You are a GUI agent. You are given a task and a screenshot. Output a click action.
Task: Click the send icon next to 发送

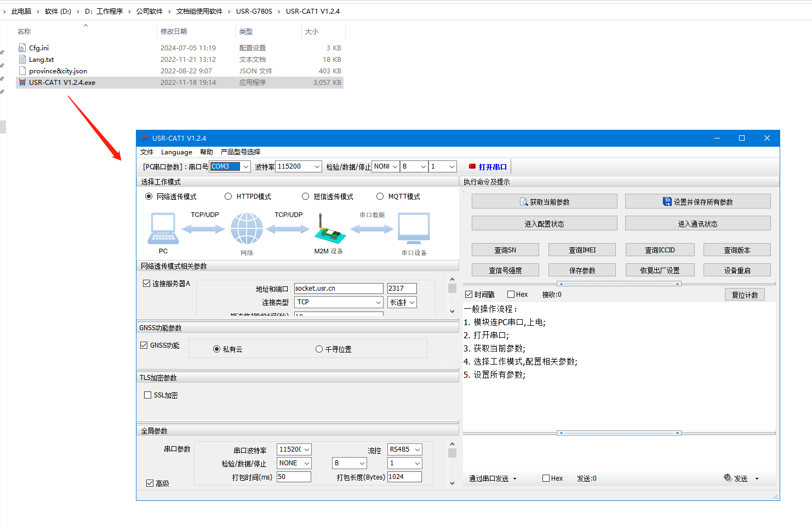click(728, 478)
